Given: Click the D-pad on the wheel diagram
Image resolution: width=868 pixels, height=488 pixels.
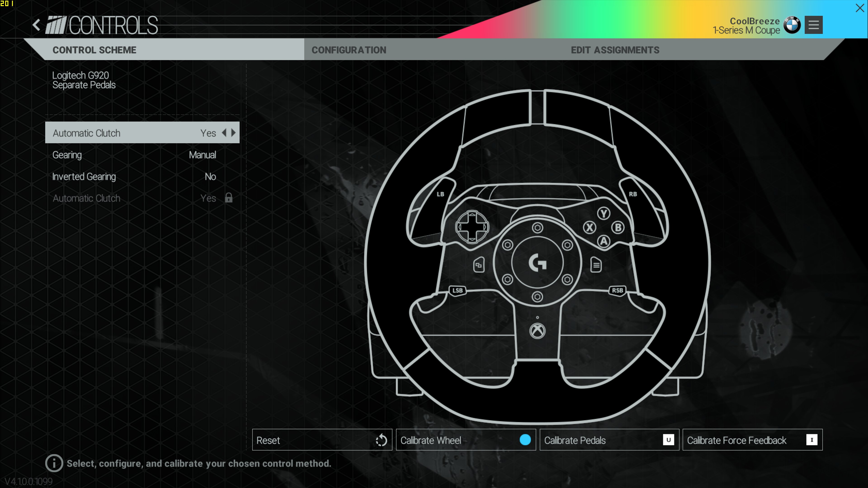Looking at the screenshot, I should (472, 227).
